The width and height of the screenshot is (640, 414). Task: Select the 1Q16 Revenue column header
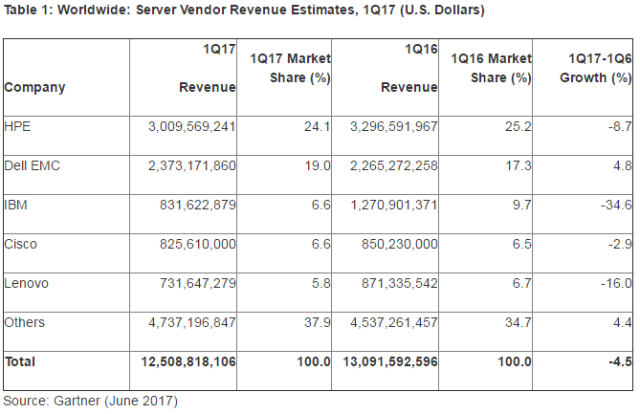pyautogui.click(x=409, y=68)
